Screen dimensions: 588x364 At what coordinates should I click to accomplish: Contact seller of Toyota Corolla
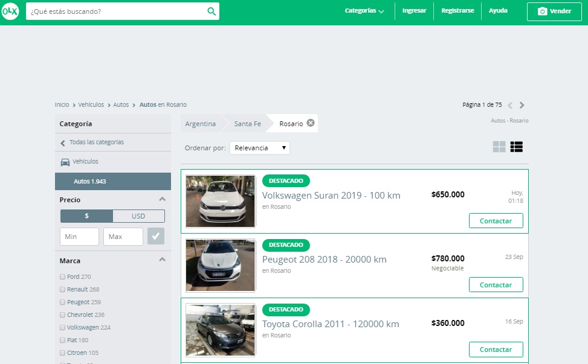tap(496, 349)
